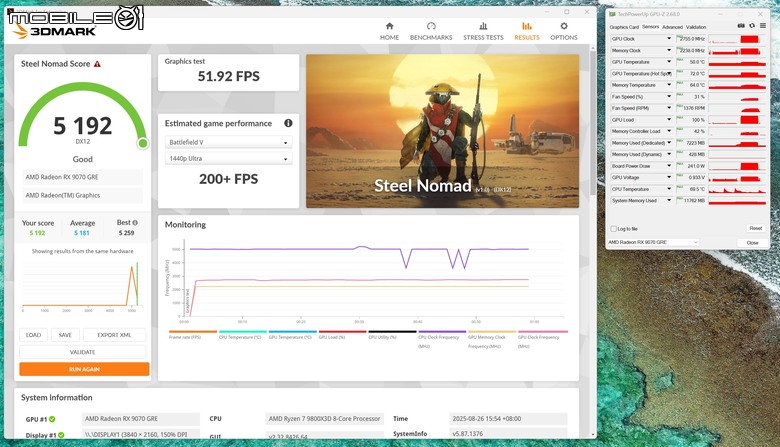Click AMD Radeon RX 9070 GRE field under score
This screenshot has height=447, width=780.
(x=82, y=177)
